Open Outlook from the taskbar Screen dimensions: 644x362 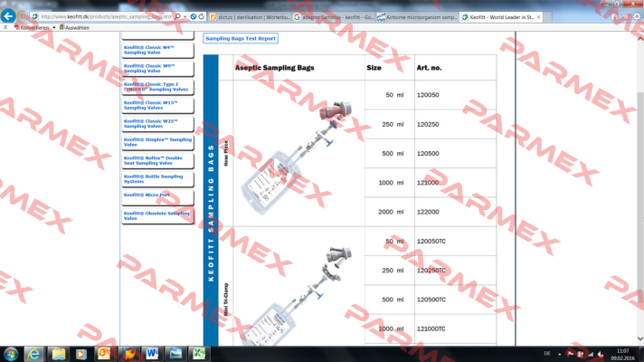click(104, 354)
